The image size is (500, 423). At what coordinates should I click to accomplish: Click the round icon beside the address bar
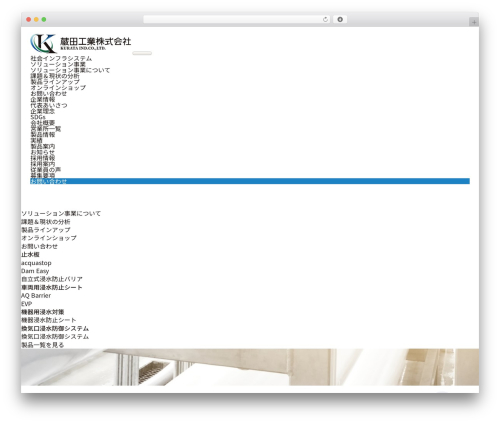[x=340, y=19]
